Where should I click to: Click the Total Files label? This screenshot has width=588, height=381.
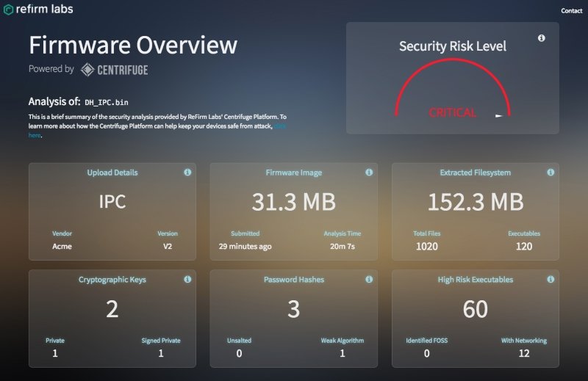click(x=427, y=233)
